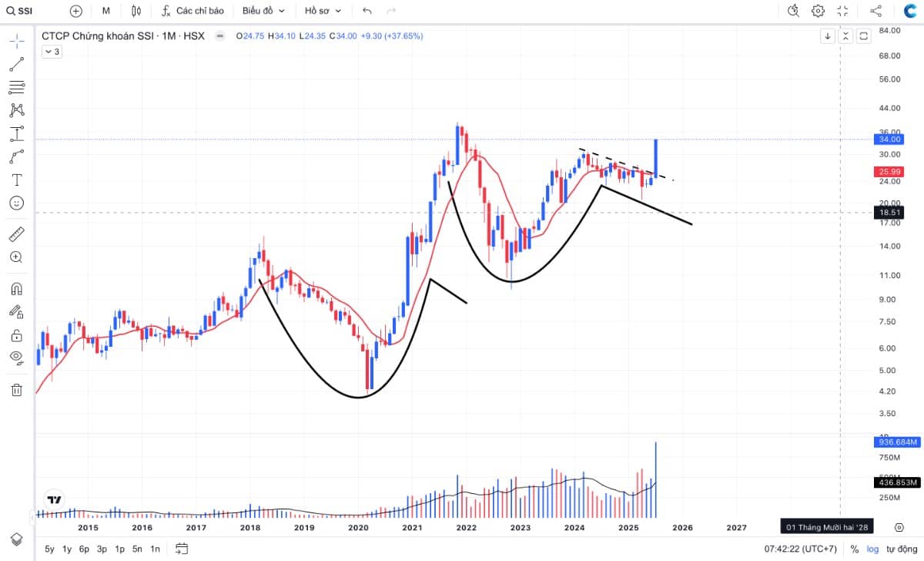This screenshot has width=924, height=561.
Task: Collapse the pane with the chevrons button
Action: pyautogui.click(x=845, y=35)
